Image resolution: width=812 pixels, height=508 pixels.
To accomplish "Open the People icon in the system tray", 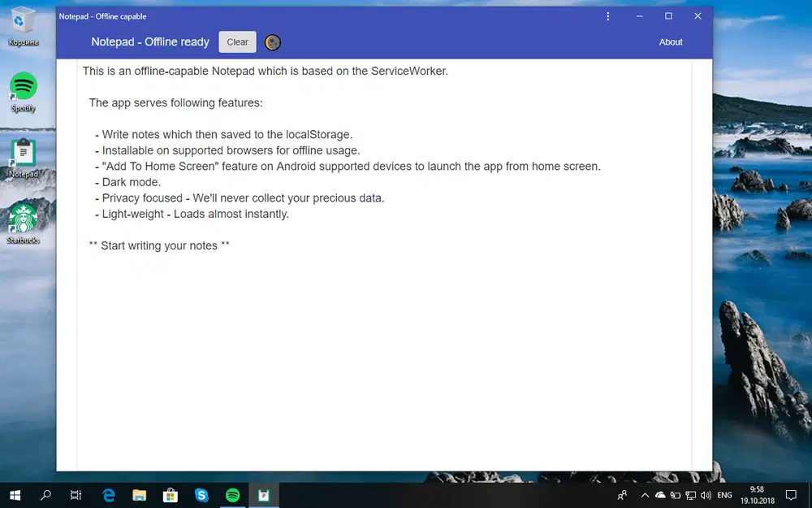I will 622,495.
